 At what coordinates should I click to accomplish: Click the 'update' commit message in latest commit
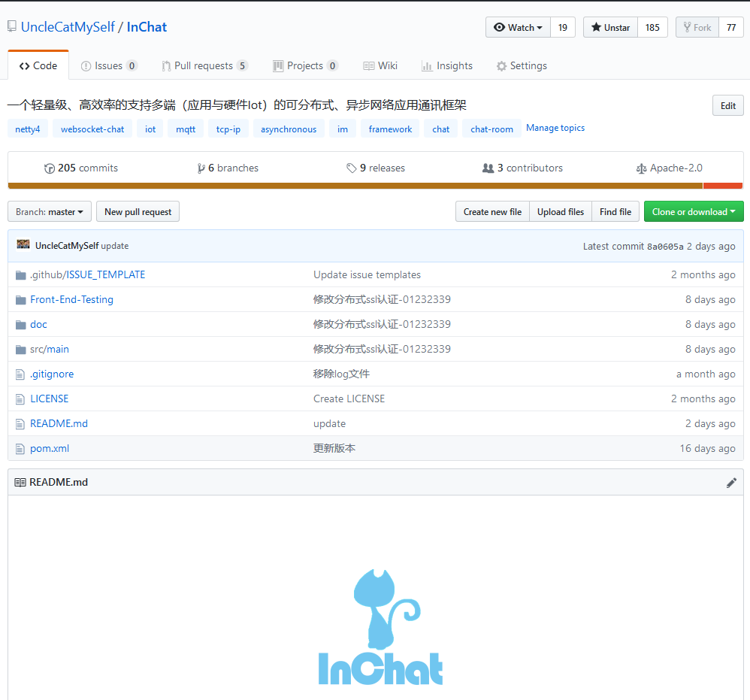coord(115,246)
